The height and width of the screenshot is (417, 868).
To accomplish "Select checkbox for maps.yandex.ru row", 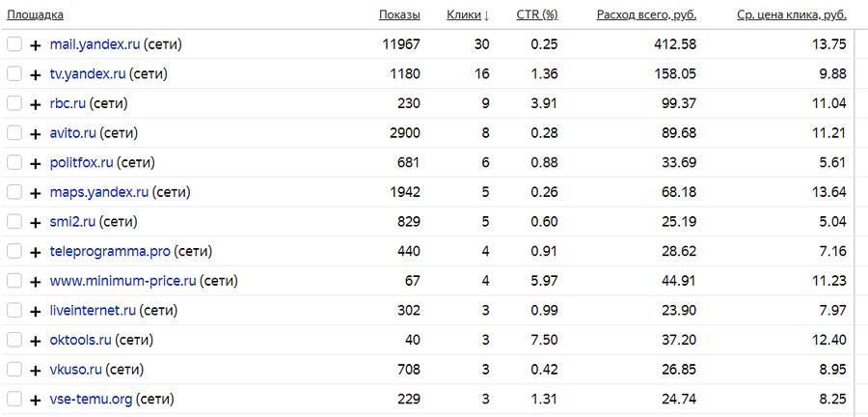I will pyautogui.click(x=14, y=192).
